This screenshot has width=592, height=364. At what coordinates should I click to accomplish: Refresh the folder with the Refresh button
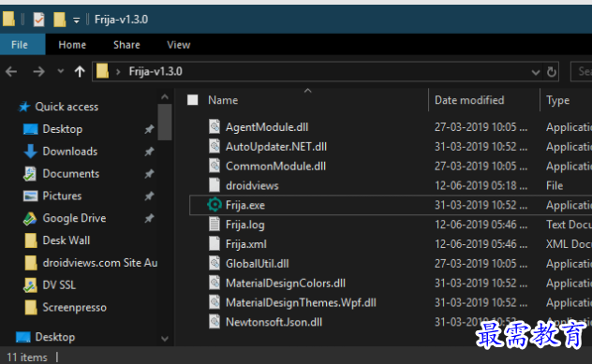tap(551, 72)
